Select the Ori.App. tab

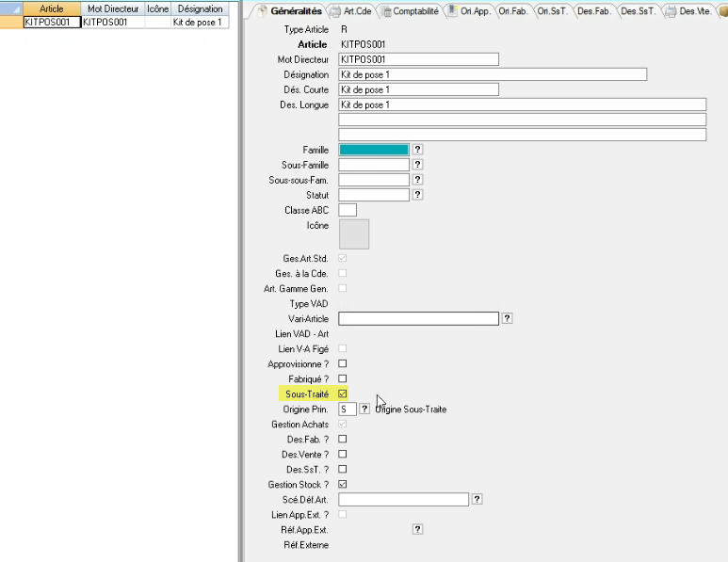point(469,11)
